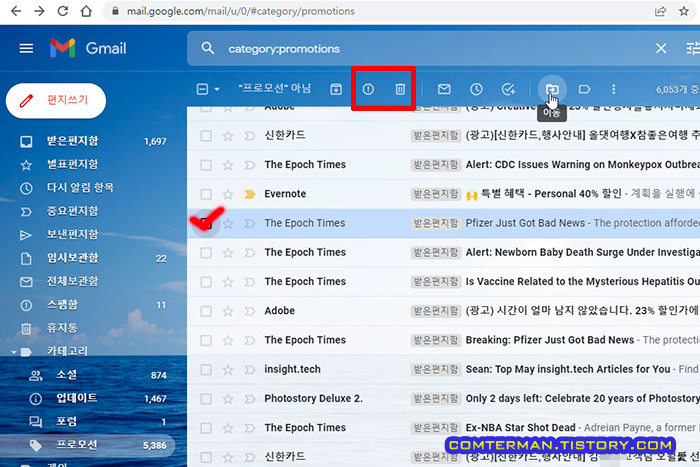Mark the Photostory Deluxe email as important
Image resolution: width=700 pixels, height=467 pixels.
(x=250, y=399)
